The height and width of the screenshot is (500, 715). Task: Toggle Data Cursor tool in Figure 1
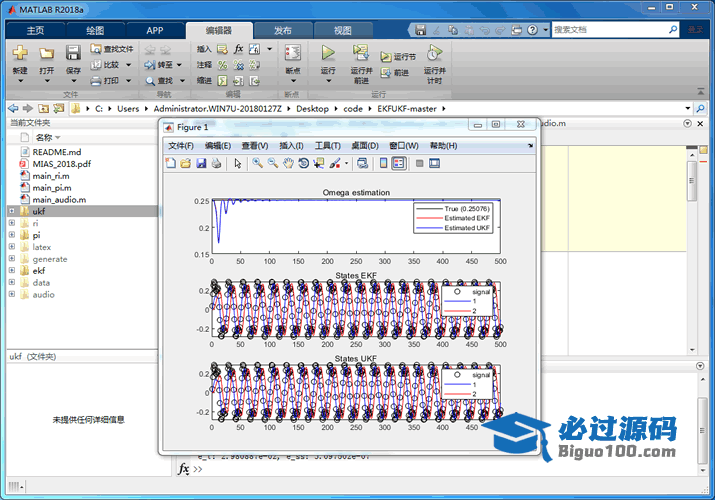[x=318, y=163]
